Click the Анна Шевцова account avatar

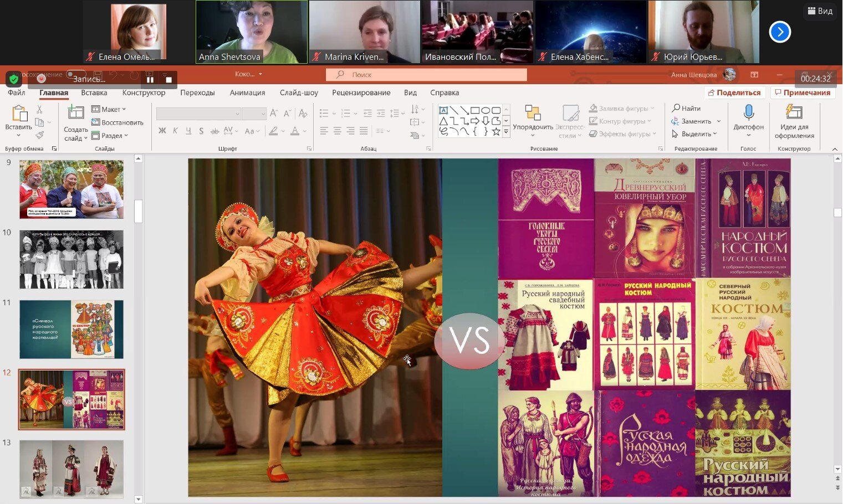tap(730, 74)
